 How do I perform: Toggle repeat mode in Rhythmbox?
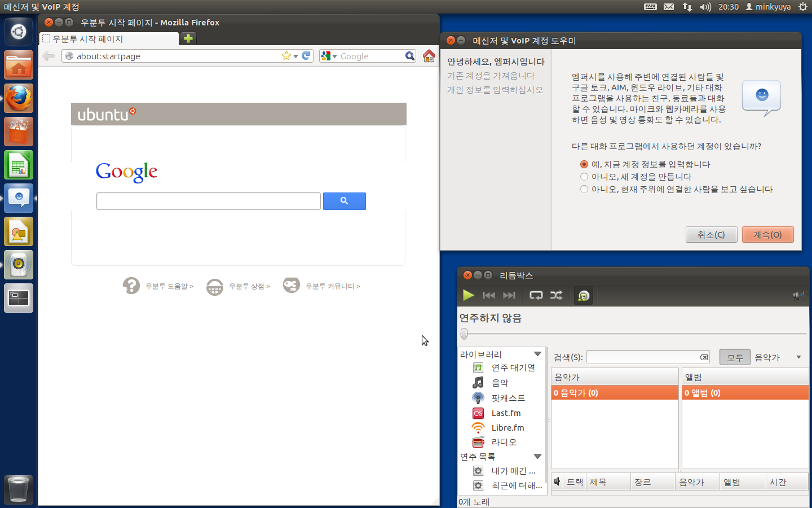pyautogui.click(x=536, y=295)
